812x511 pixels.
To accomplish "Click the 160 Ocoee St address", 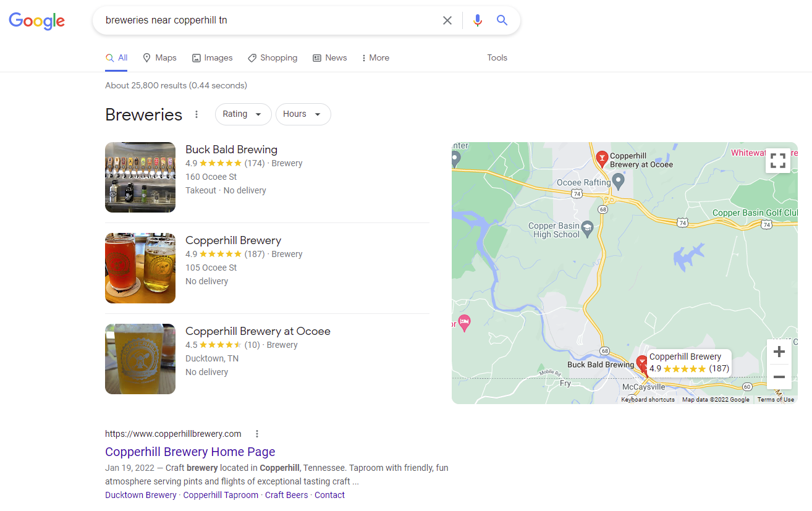I will click(x=211, y=177).
